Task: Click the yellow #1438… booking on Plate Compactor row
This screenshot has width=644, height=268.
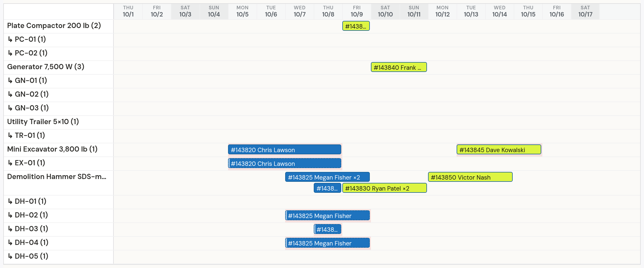Action: (356, 26)
